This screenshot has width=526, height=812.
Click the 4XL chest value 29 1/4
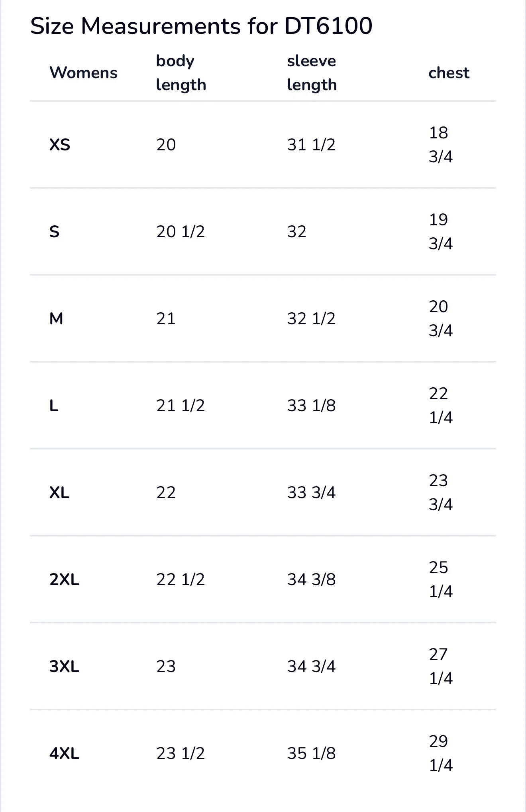click(440, 753)
